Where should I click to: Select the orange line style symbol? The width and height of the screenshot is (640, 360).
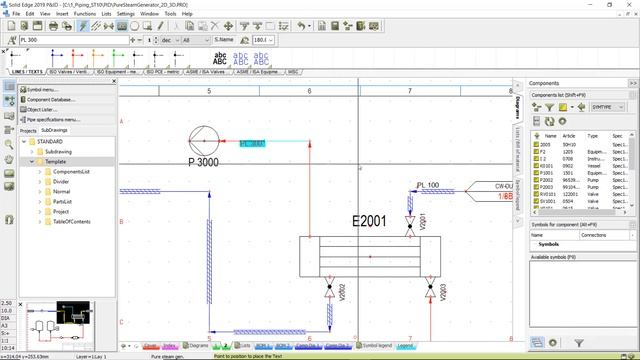click(x=97, y=58)
